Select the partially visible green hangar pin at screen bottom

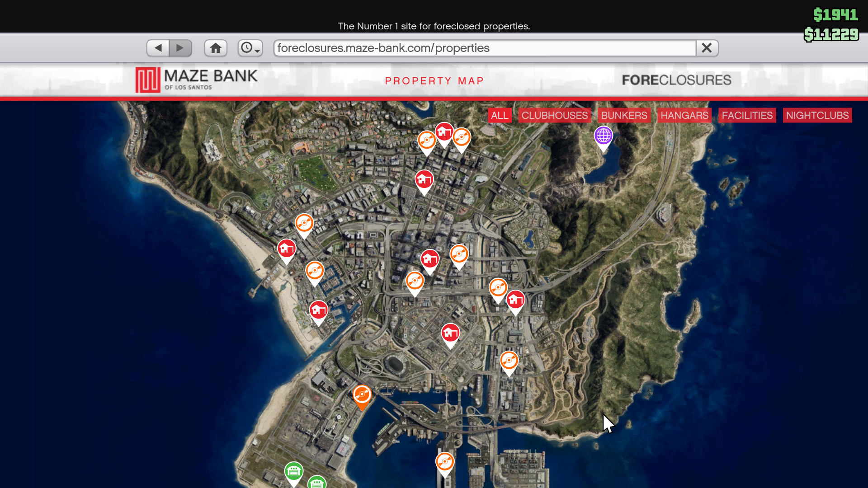click(x=317, y=483)
